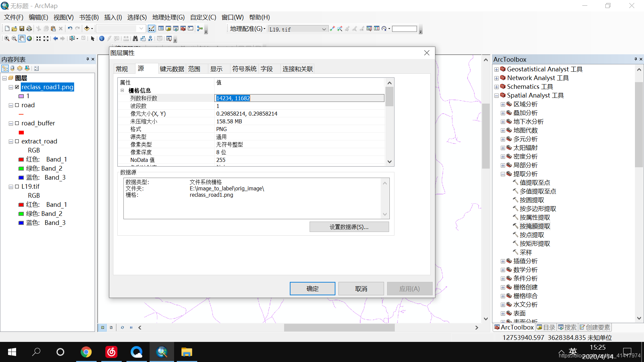This screenshot has width=644, height=362.
Task: Switch to the 显示 tab
Action: 216,69
